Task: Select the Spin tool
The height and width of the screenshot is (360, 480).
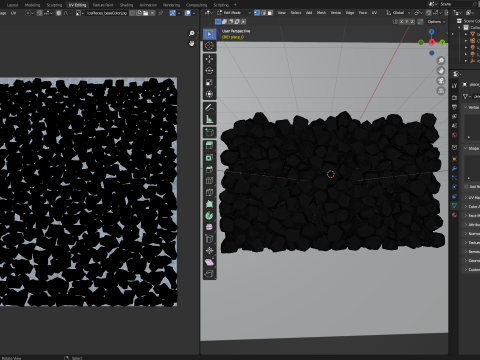Action: [209, 216]
